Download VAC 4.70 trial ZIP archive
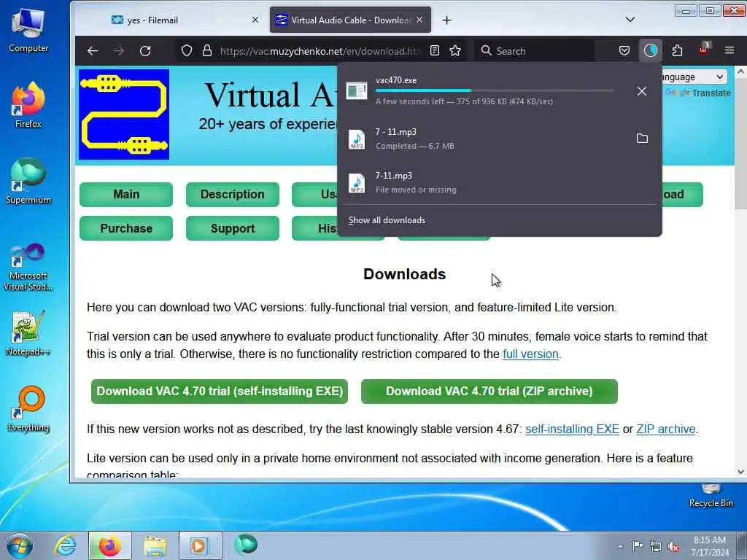The width and height of the screenshot is (747, 560). click(x=489, y=392)
